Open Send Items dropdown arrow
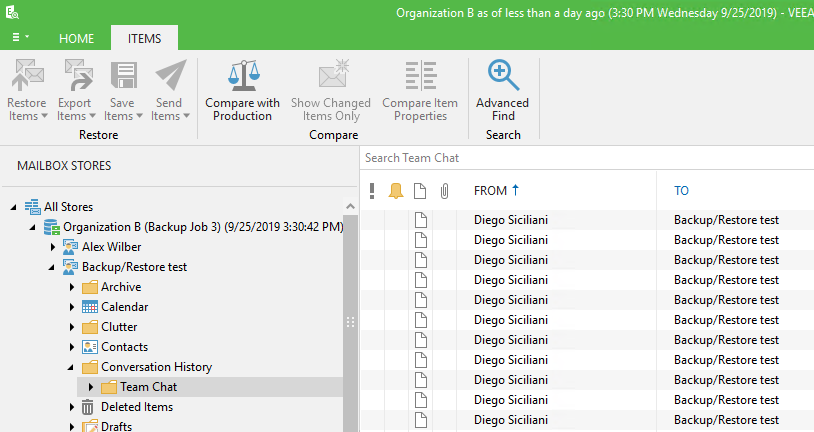The image size is (814, 432). click(186, 116)
